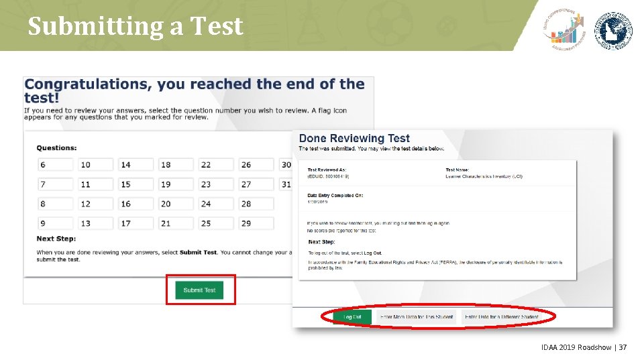Click the Done Reviewing Test heading
Image resolution: width=644 pixels, height=362 pixels.
tap(354, 138)
